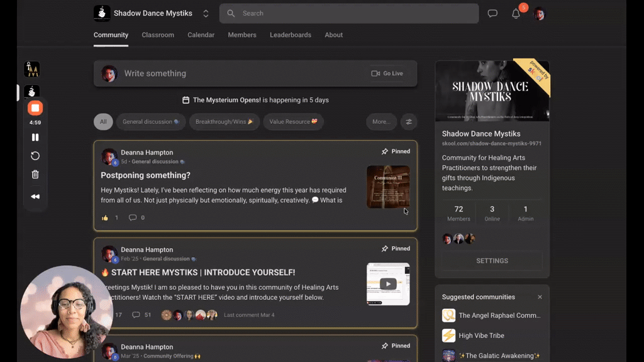644x362 pixels.
Task: Open the notifications bell
Action: (x=516, y=14)
